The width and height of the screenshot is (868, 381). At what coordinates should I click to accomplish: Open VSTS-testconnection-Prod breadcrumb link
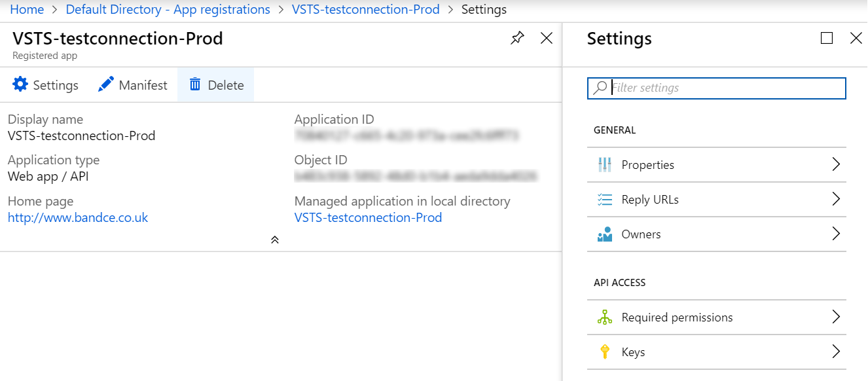(366, 9)
